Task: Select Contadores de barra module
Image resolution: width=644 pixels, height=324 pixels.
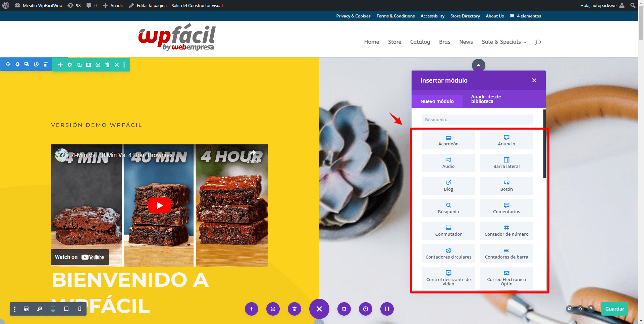Action: pos(506,253)
